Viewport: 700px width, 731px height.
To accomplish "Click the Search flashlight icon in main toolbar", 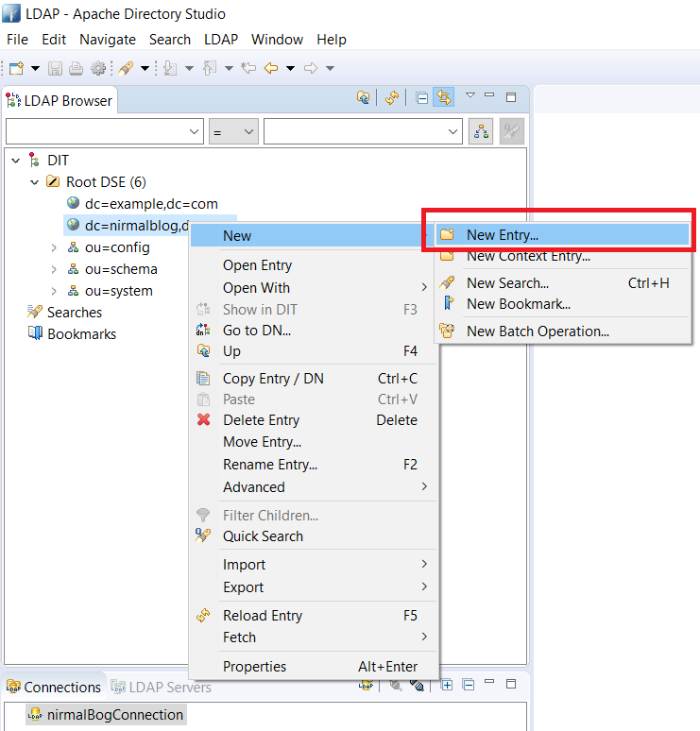I will pos(126,69).
